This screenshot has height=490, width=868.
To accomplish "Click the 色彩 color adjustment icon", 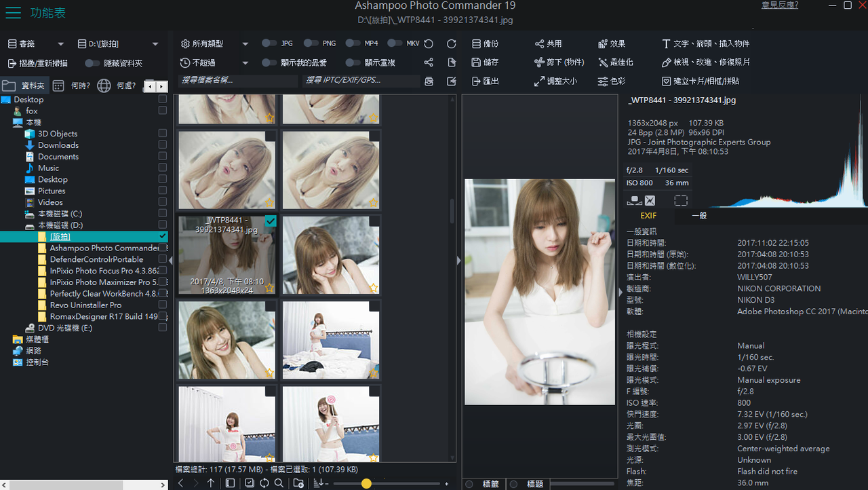I will (603, 81).
